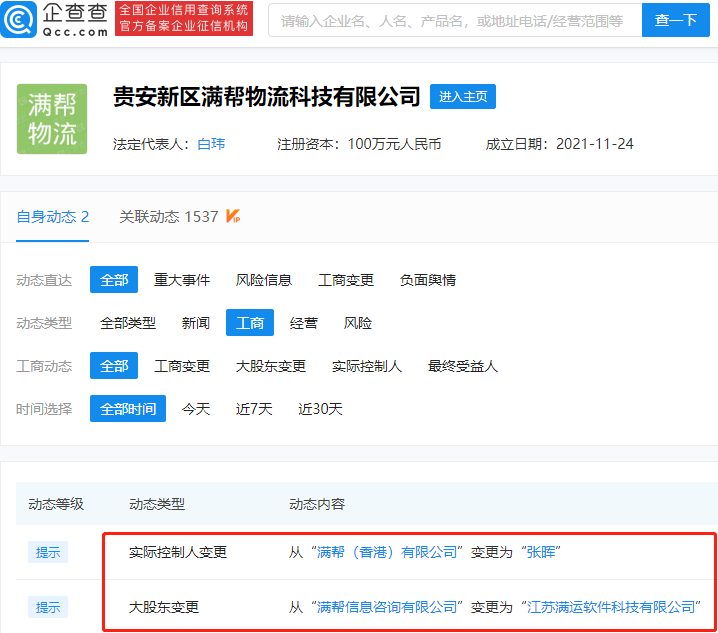The image size is (718, 633).
Task: Open 满帮（香港）有限公司 link
Action: tap(386, 552)
